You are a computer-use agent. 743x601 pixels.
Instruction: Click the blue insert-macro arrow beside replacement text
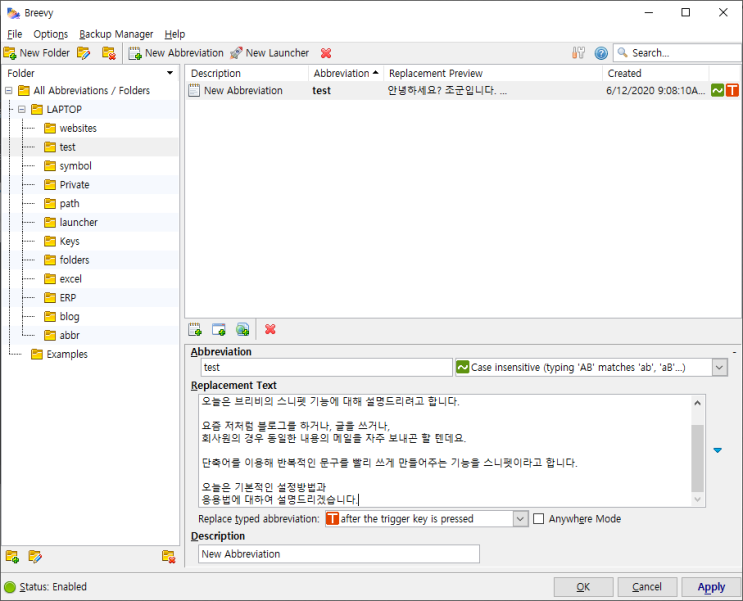[x=717, y=450]
